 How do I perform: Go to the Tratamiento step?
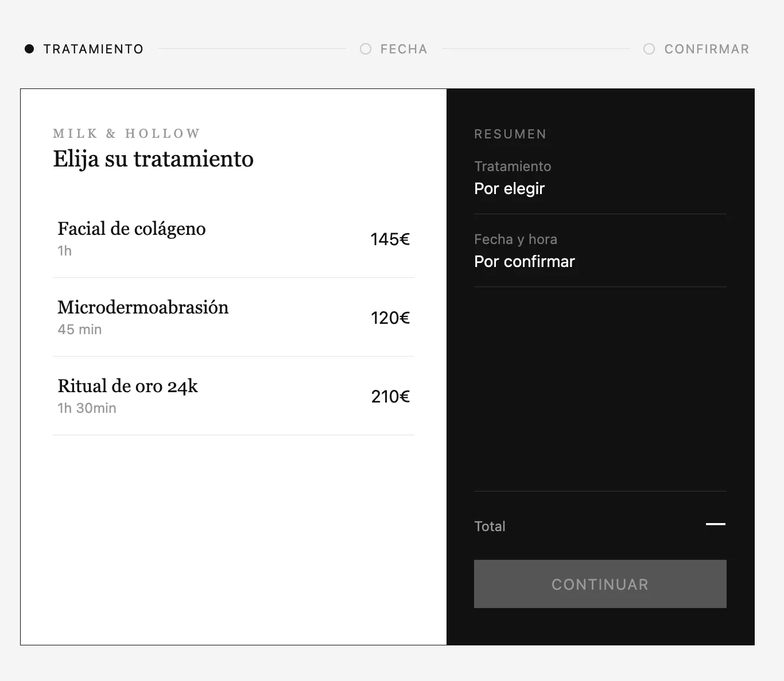[x=84, y=49]
